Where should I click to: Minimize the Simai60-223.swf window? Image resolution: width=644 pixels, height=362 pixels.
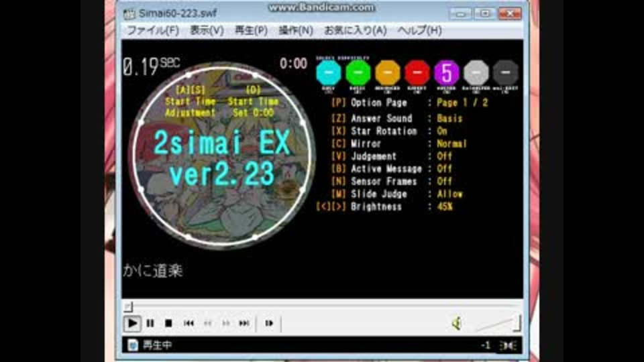pos(460,14)
